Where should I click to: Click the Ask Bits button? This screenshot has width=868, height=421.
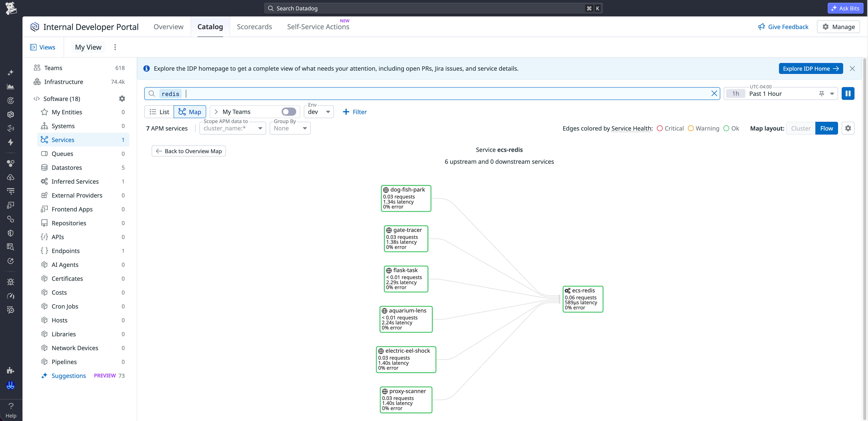(845, 8)
